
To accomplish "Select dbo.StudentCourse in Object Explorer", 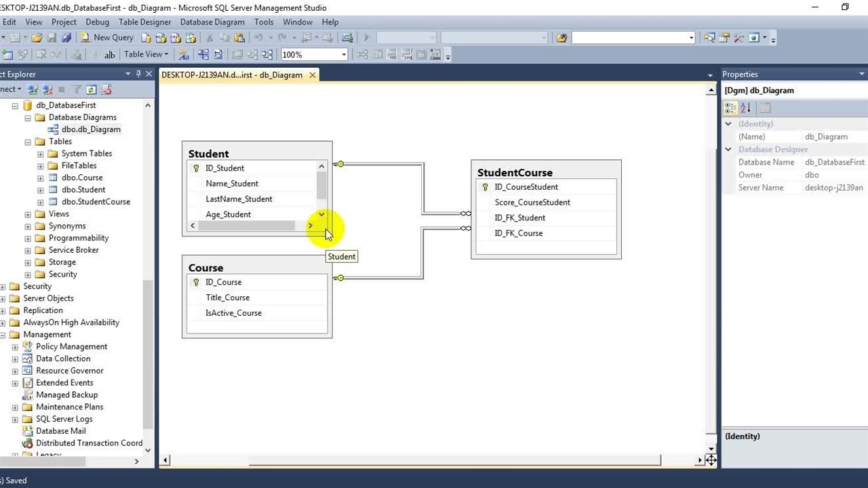I will click(96, 202).
